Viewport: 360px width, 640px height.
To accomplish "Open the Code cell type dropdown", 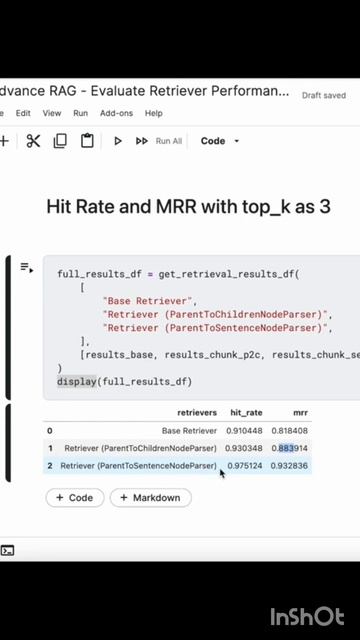I will click(220, 141).
